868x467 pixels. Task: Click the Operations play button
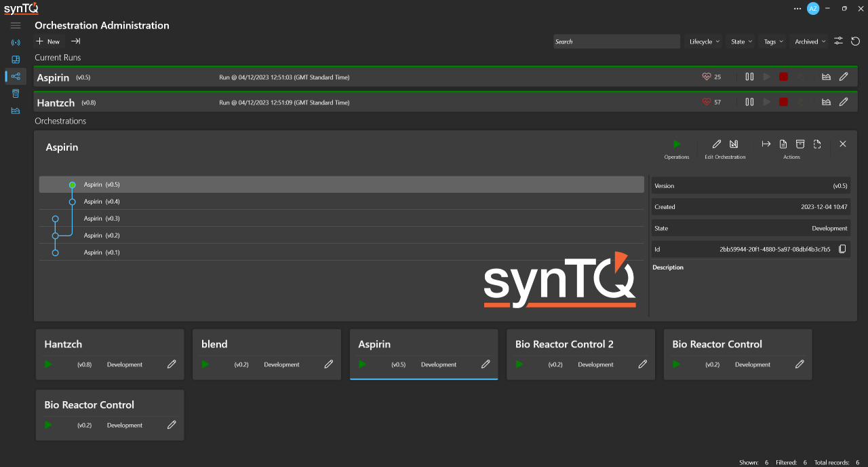pyautogui.click(x=676, y=144)
